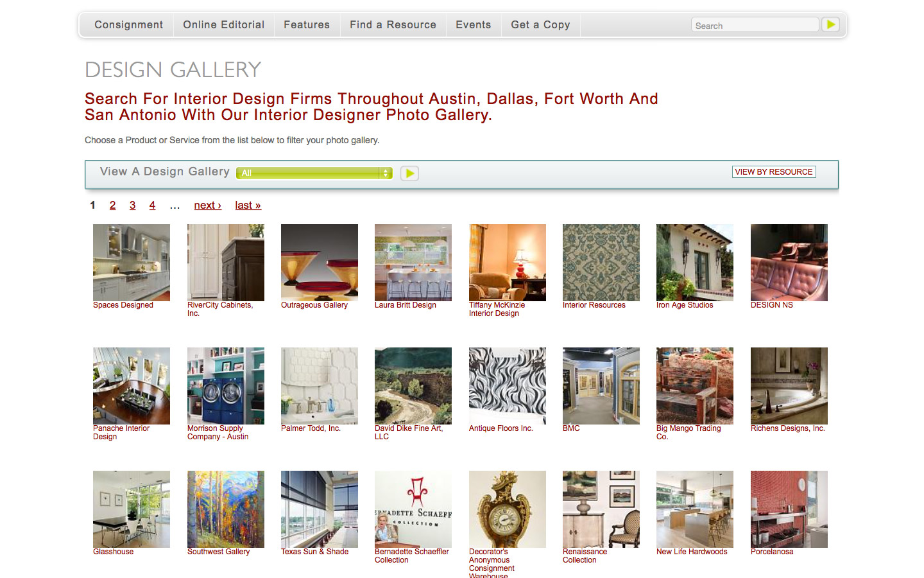Jump to the last page link
Image resolution: width=924 pixels, height=578 pixels.
[x=248, y=206]
